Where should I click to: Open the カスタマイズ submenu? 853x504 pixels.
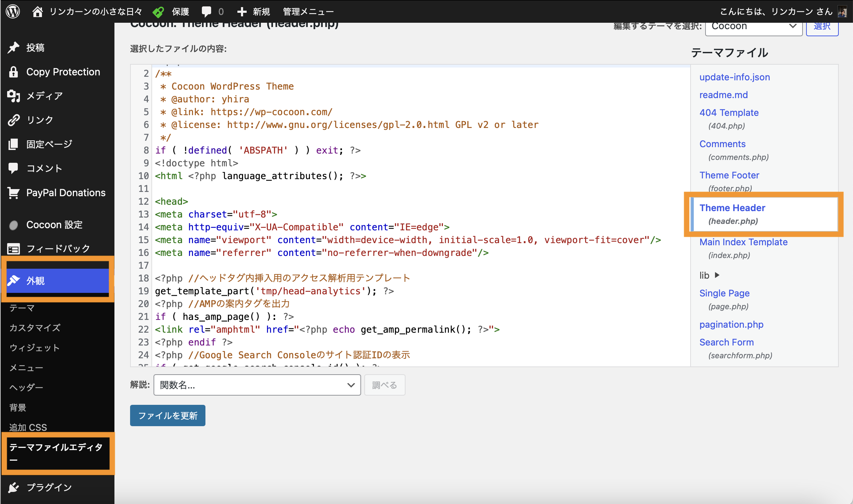coord(35,328)
